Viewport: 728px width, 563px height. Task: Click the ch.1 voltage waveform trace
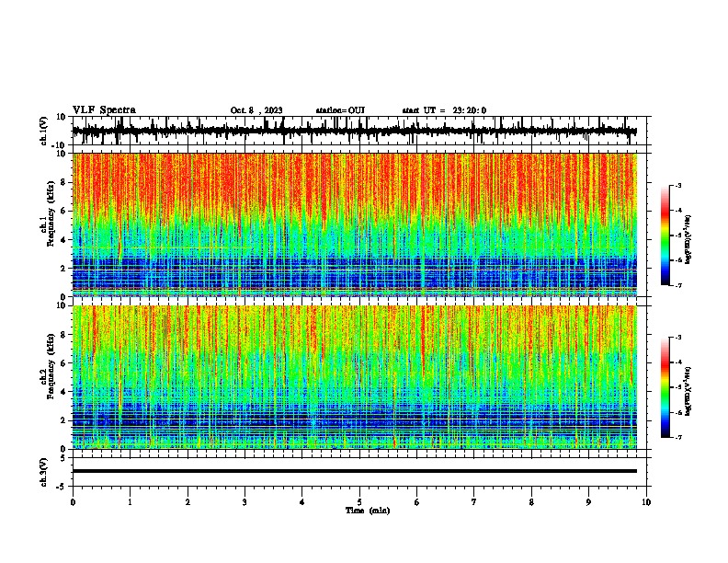coord(354,131)
